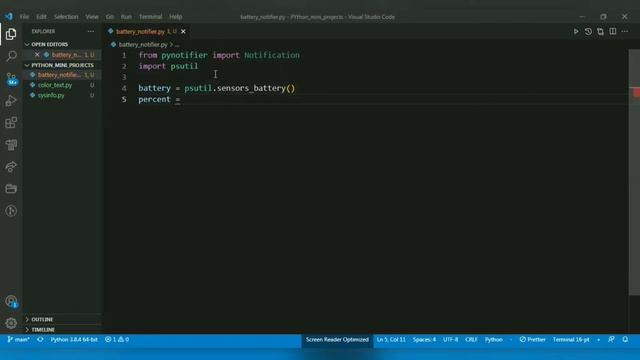The height and width of the screenshot is (360, 640).
Task: Open the File menu
Action: [24, 17]
